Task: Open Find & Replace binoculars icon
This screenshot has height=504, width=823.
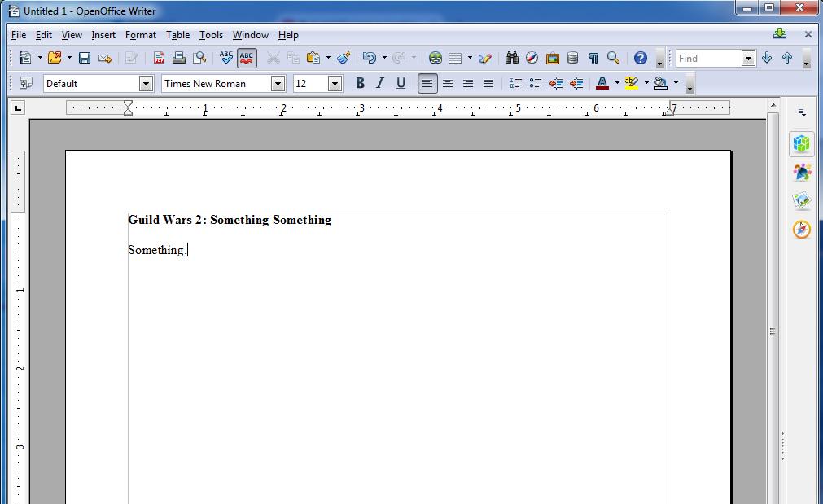Action: [x=512, y=58]
